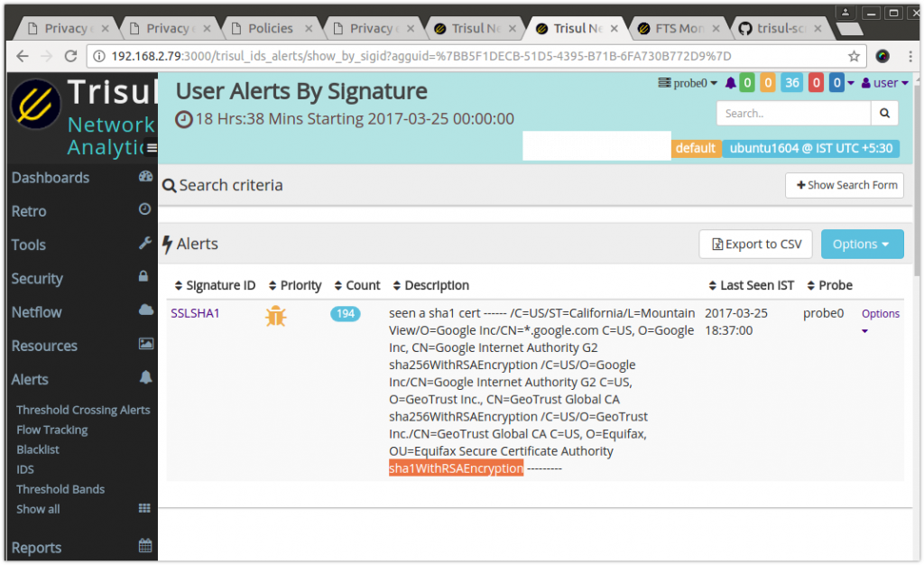Open the browser three-dot menu
Viewport: 924px width, 565px height.
(x=910, y=56)
